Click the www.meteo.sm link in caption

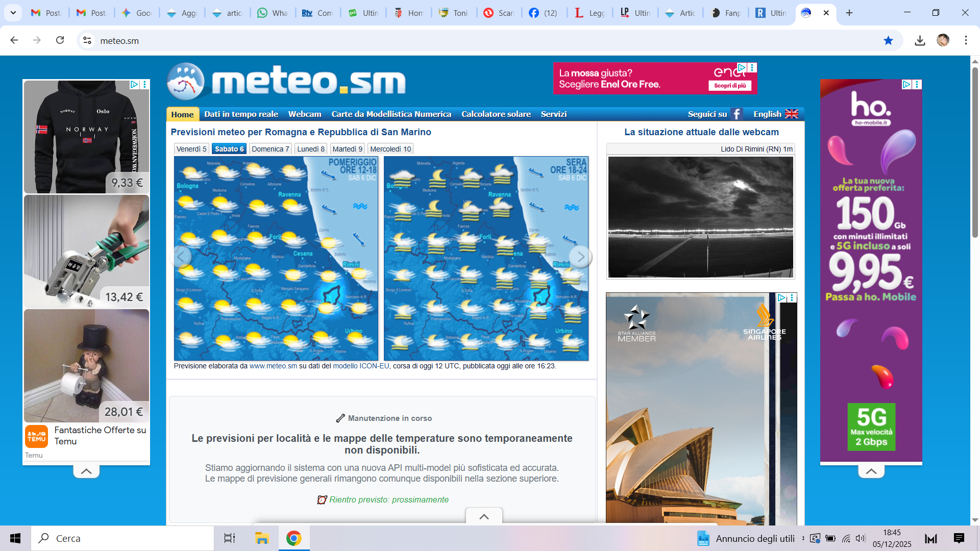pyautogui.click(x=273, y=366)
